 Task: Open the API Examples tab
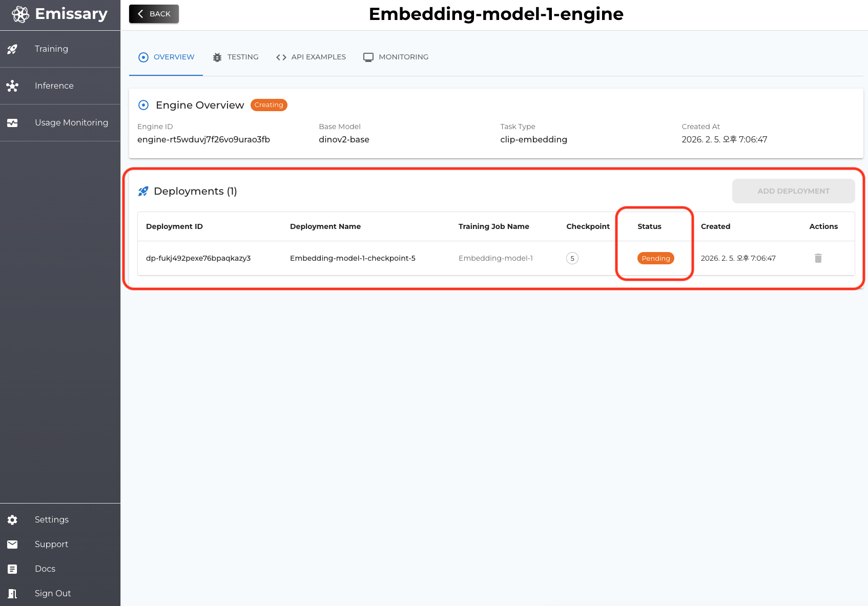point(311,57)
